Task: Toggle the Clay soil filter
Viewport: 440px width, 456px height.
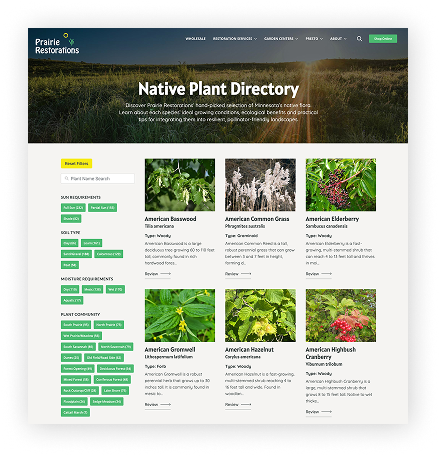Action: (x=70, y=243)
